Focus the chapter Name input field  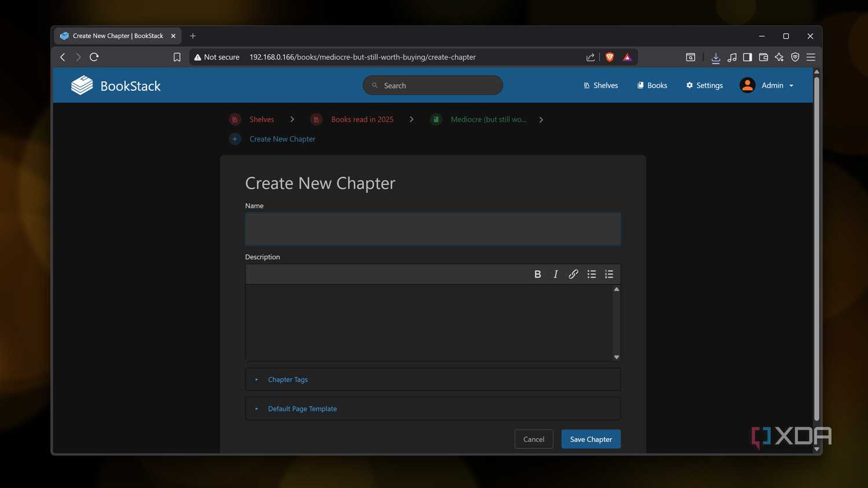pyautogui.click(x=433, y=229)
